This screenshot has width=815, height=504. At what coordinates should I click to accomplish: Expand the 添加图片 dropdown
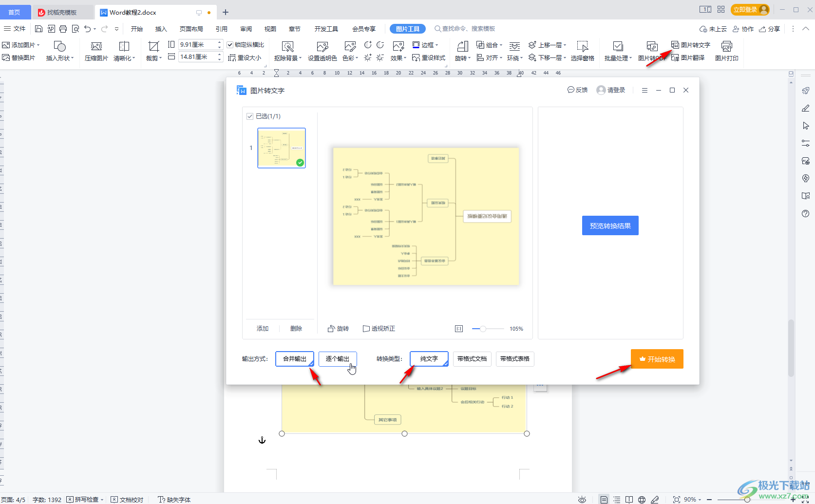[x=38, y=45]
